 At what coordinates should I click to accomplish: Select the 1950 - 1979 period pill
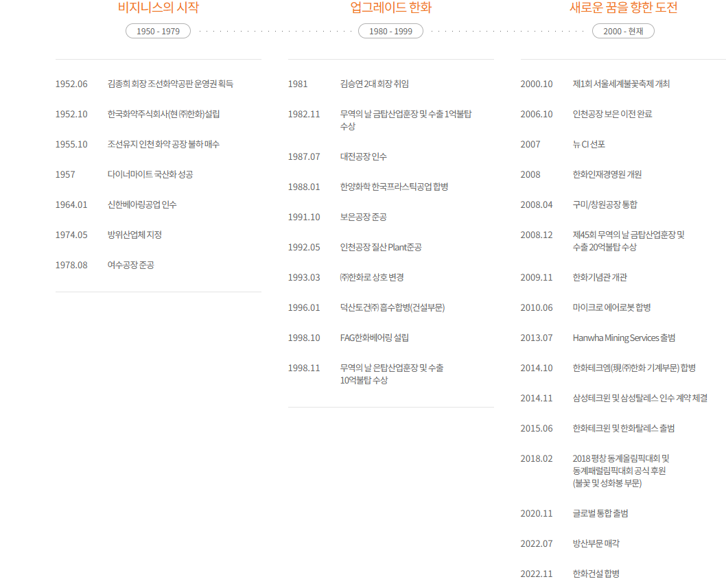158,31
